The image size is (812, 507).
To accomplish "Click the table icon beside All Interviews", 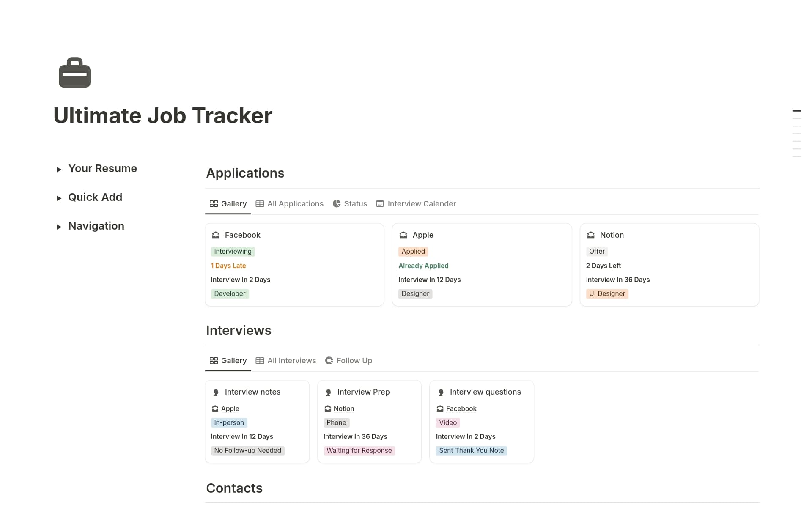I will [260, 360].
